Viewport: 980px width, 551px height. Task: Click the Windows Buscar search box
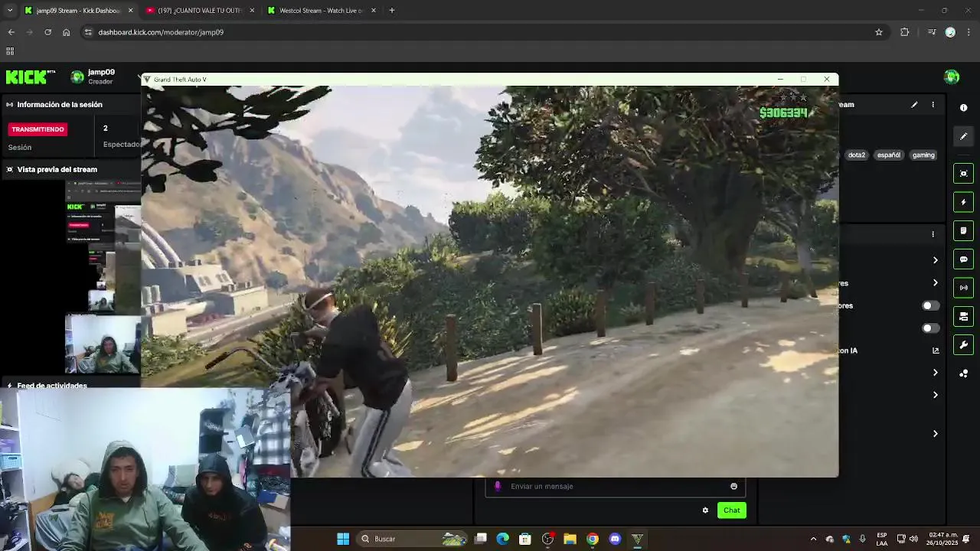point(413,539)
